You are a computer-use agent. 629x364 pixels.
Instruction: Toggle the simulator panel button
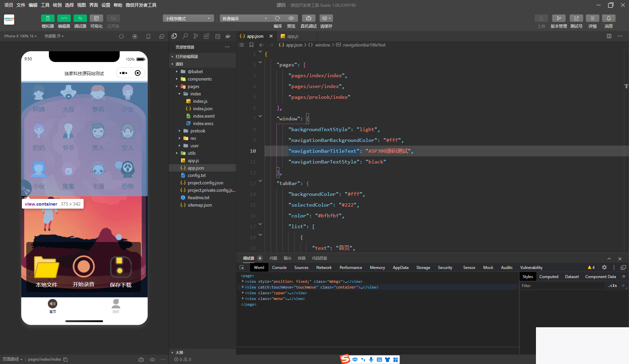pos(48,18)
